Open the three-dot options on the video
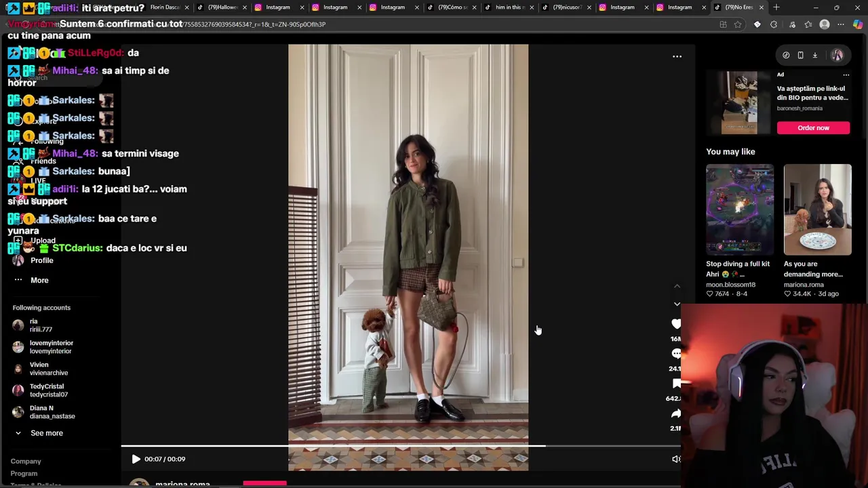The height and width of the screenshot is (488, 868). click(x=677, y=56)
